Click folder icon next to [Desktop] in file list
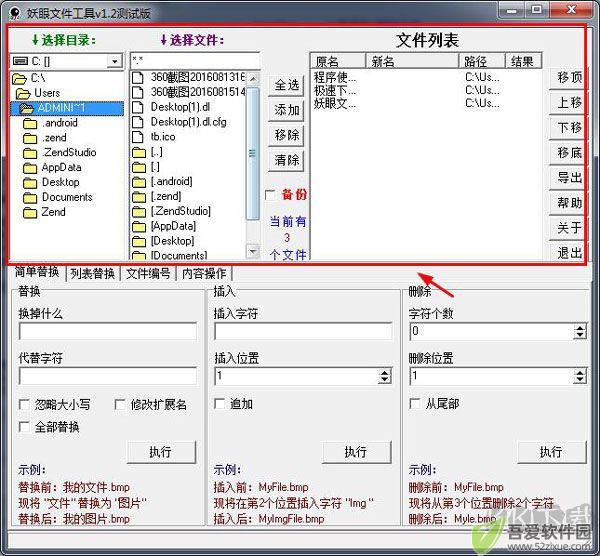The width and height of the screenshot is (600, 556). [x=139, y=241]
